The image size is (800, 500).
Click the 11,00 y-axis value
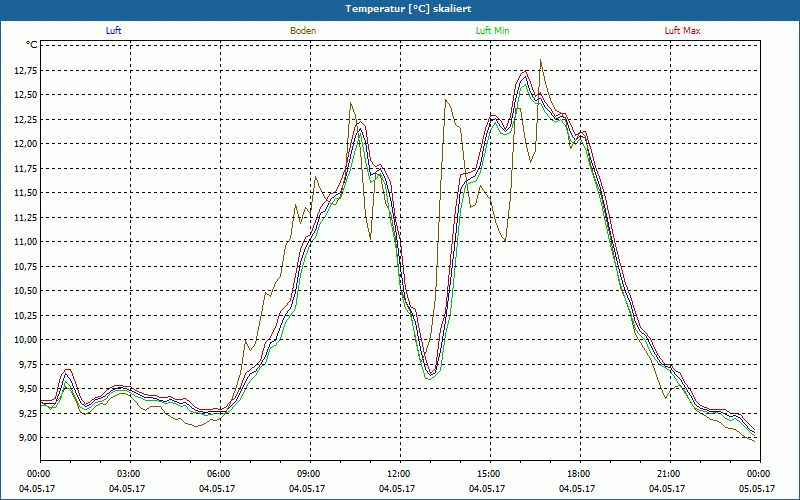pos(26,242)
